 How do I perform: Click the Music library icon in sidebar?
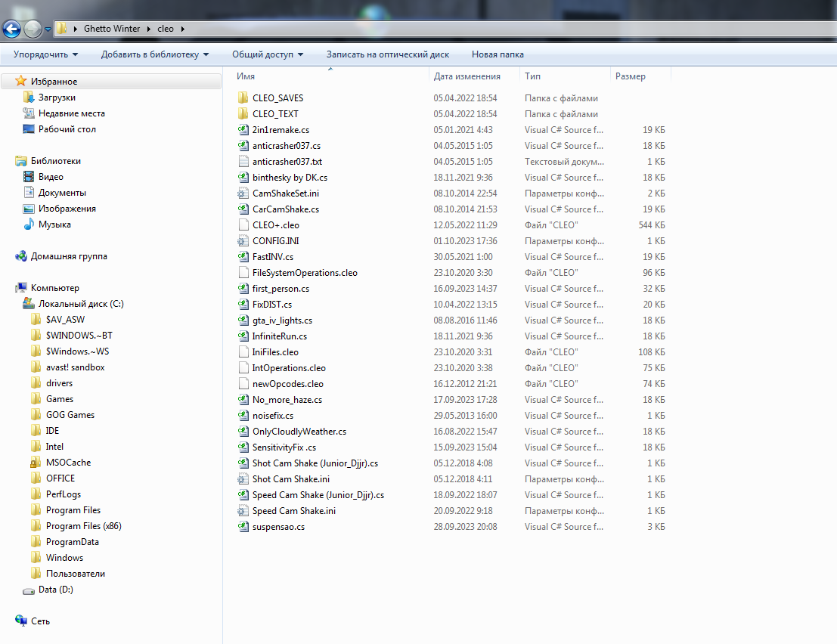[29, 224]
